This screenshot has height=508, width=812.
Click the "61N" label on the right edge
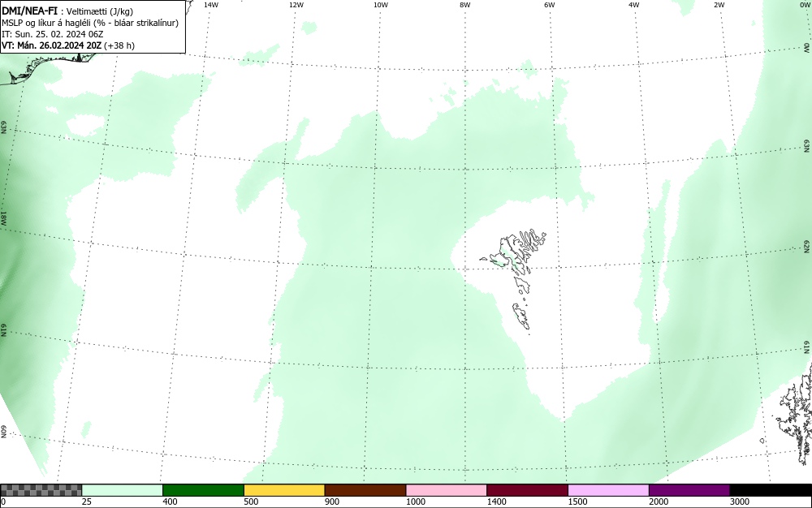(807, 347)
